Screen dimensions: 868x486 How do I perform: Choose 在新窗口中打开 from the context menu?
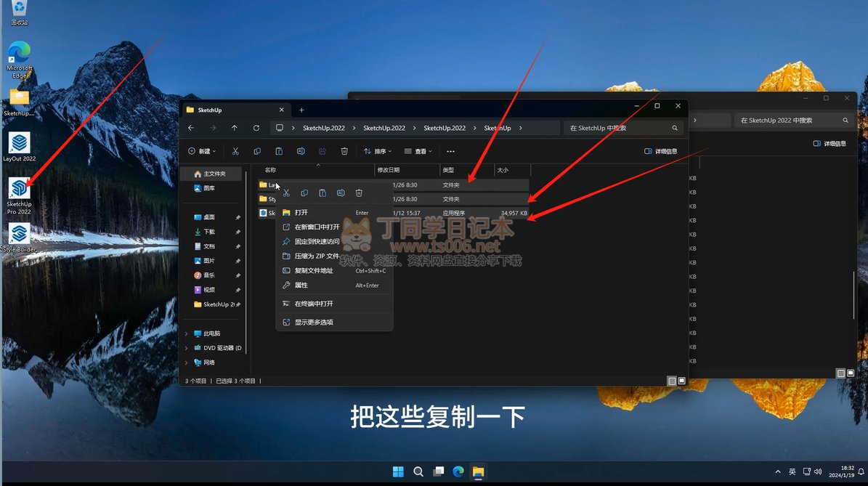pos(334,227)
